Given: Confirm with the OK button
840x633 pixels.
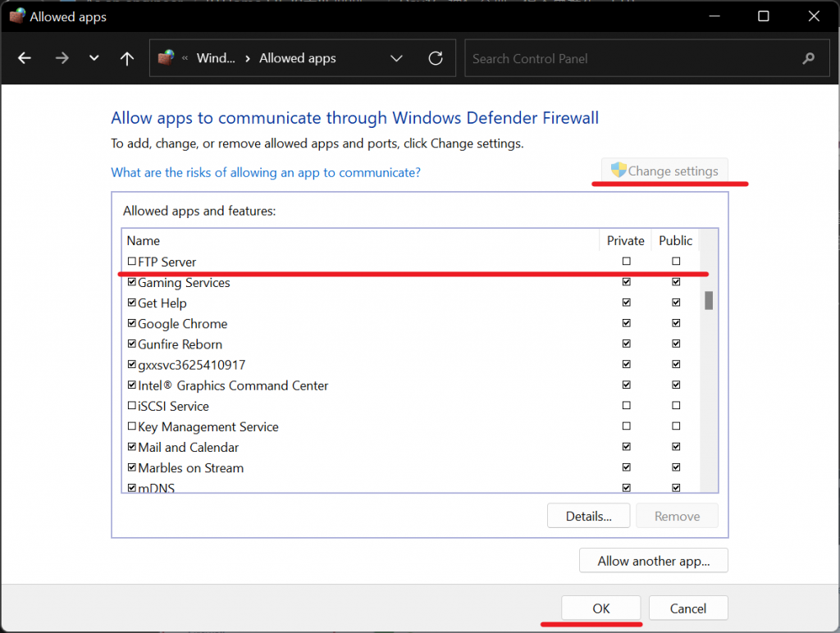Looking at the screenshot, I should [x=601, y=608].
